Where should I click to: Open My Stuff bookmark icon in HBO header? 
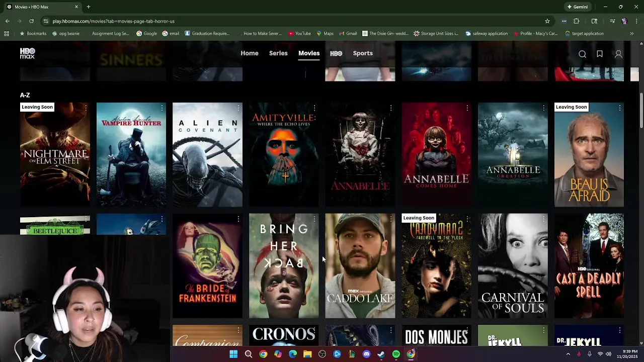coord(600,54)
